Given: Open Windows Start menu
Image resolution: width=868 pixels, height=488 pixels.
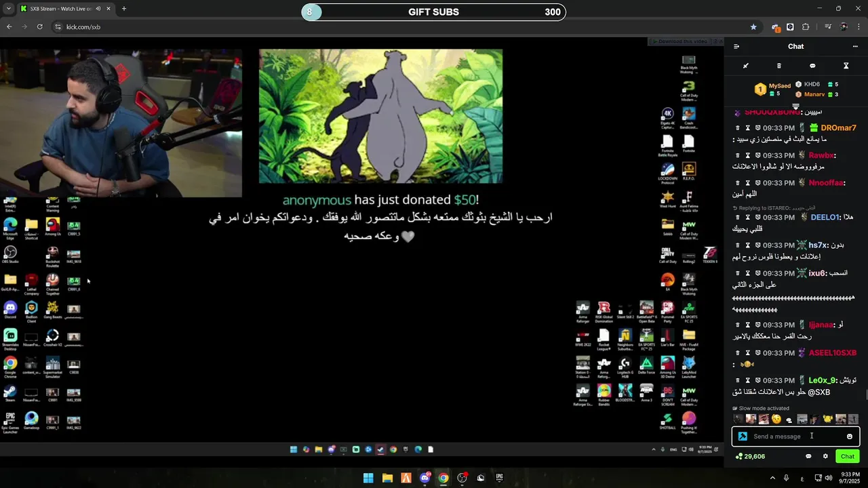Looking at the screenshot, I should pyautogui.click(x=368, y=478).
